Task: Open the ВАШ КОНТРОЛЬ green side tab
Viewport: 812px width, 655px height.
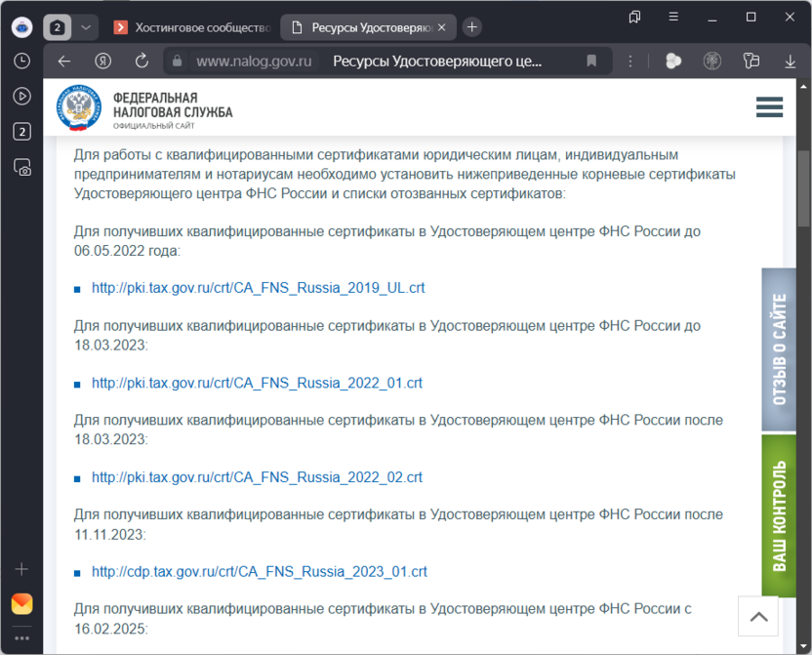Action: click(x=779, y=515)
